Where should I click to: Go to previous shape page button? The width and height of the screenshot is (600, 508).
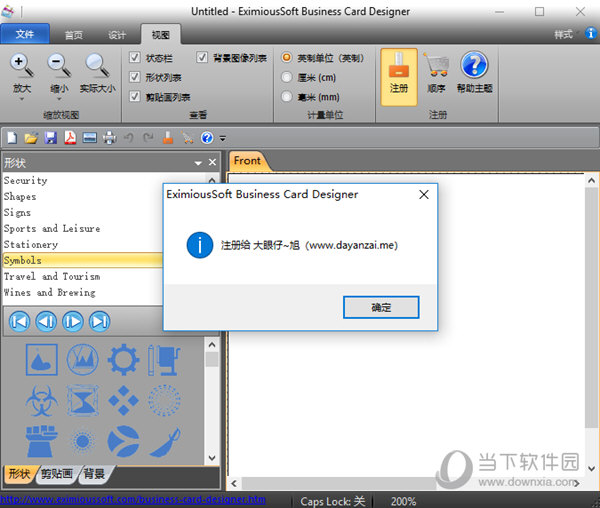point(46,321)
